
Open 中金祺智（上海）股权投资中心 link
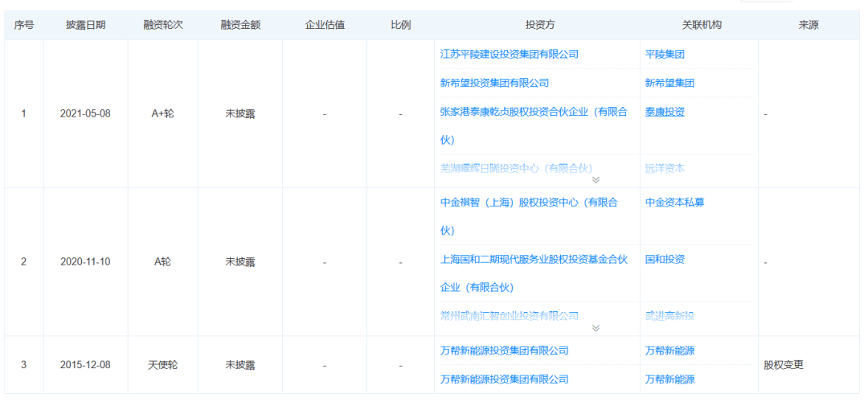click(528, 203)
